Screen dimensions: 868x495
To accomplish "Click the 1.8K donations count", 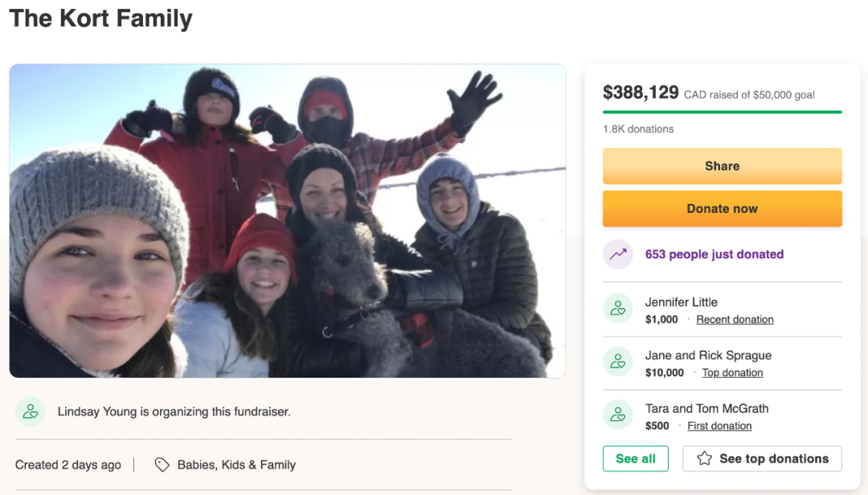I will (x=638, y=129).
